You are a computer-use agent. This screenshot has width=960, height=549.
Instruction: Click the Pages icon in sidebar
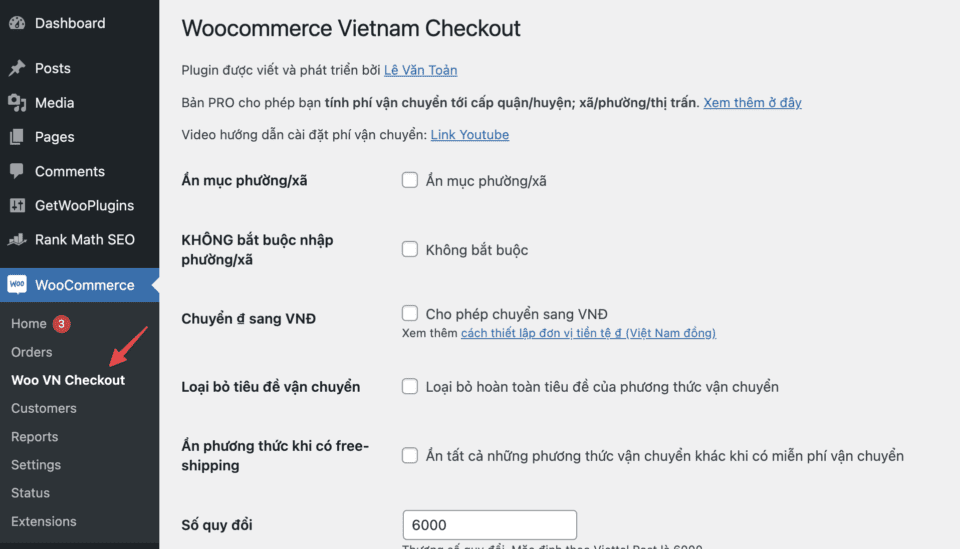point(17,137)
